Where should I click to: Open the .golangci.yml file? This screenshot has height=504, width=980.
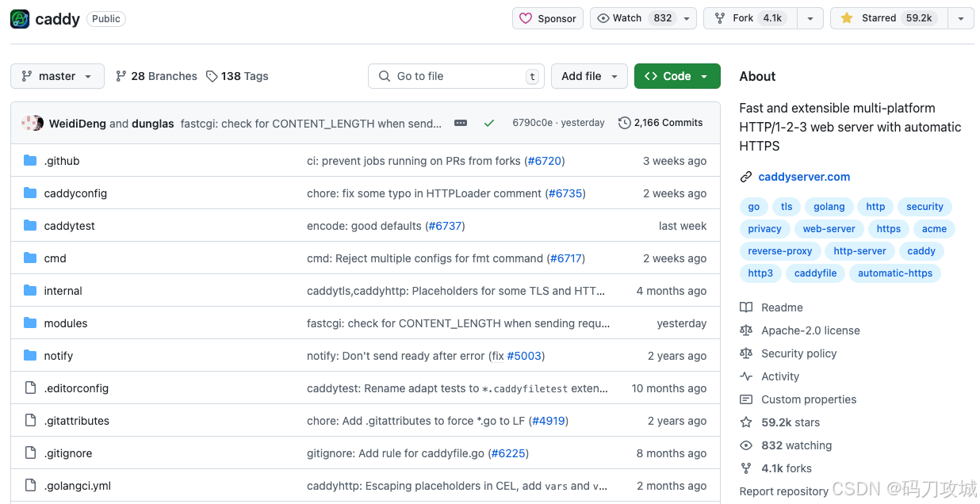click(78, 486)
